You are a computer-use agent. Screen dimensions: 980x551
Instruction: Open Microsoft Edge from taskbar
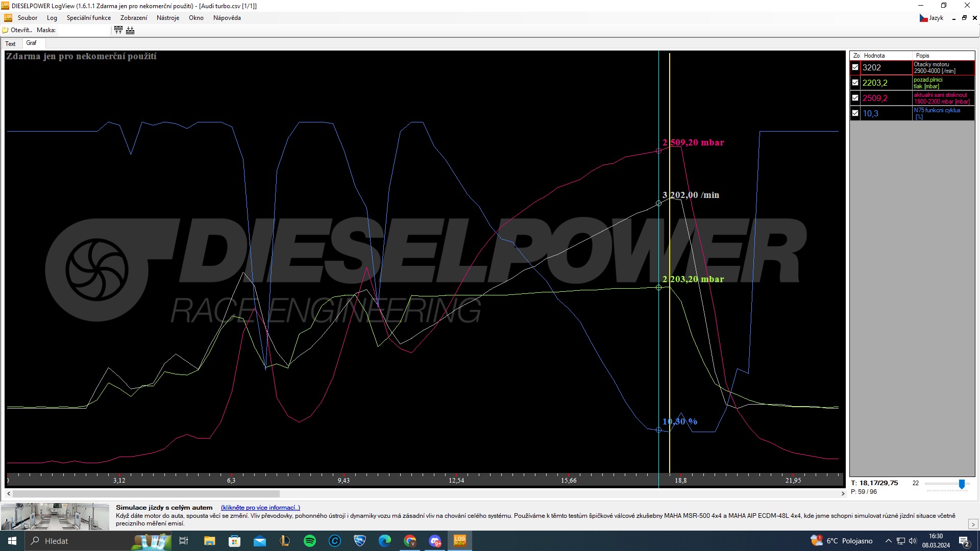pyautogui.click(x=385, y=541)
